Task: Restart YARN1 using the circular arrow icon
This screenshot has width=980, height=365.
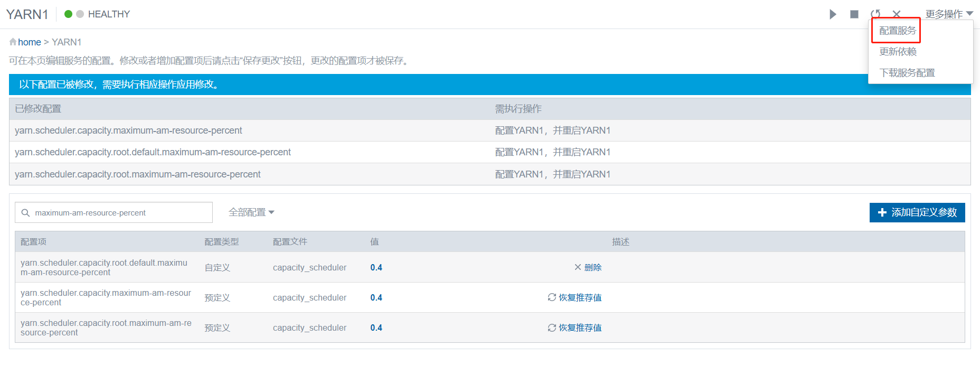Action: [x=875, y=14]
